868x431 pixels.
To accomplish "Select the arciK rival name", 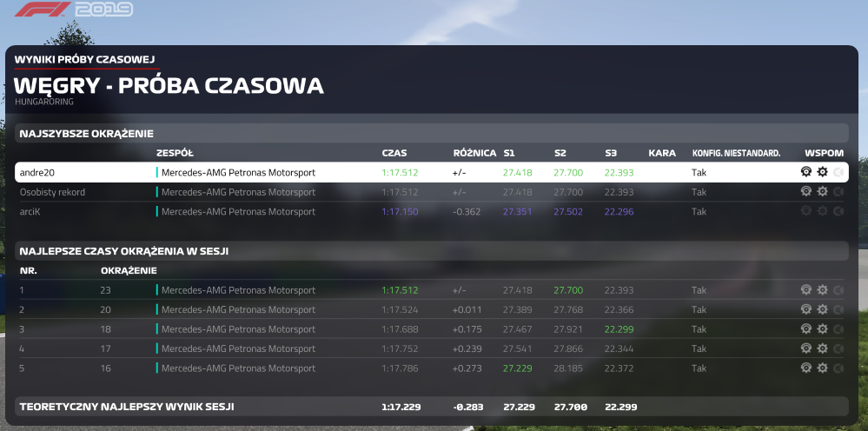I will pos(30,211).
